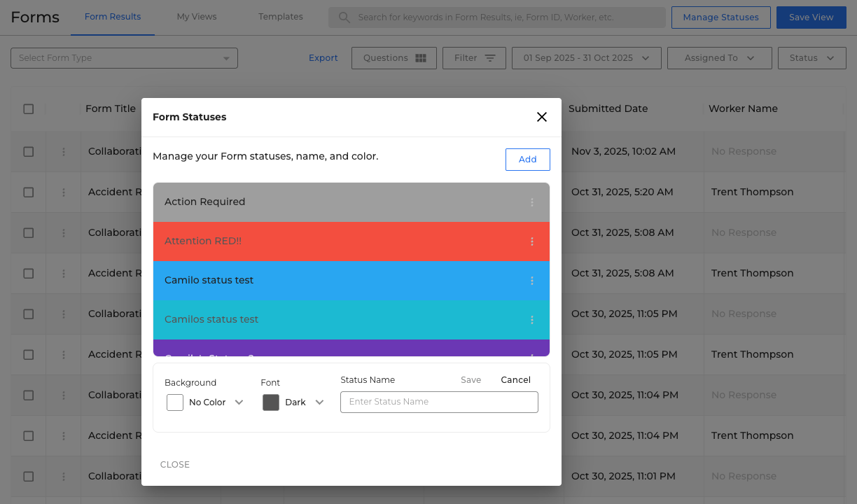The height and width of the screenshot is (504, 857).
Task: Close the Form Statuses dialog with X
Action: click(x=542, y=117)
